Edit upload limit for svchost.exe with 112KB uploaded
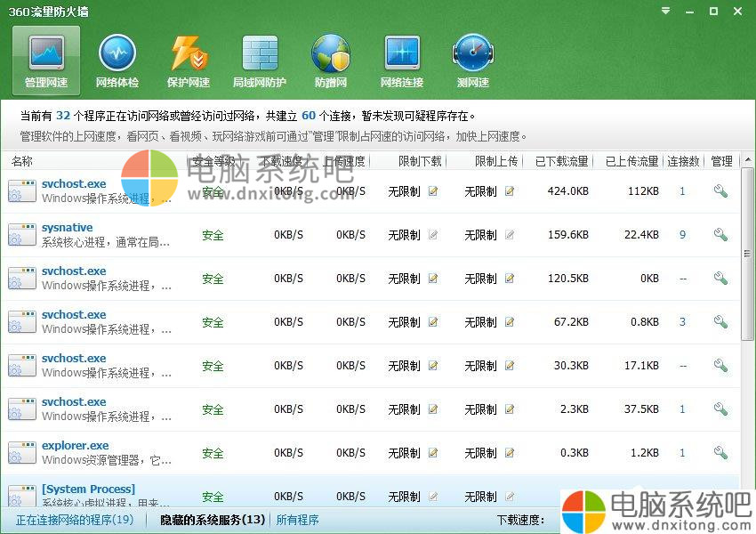 click(509, 191)
